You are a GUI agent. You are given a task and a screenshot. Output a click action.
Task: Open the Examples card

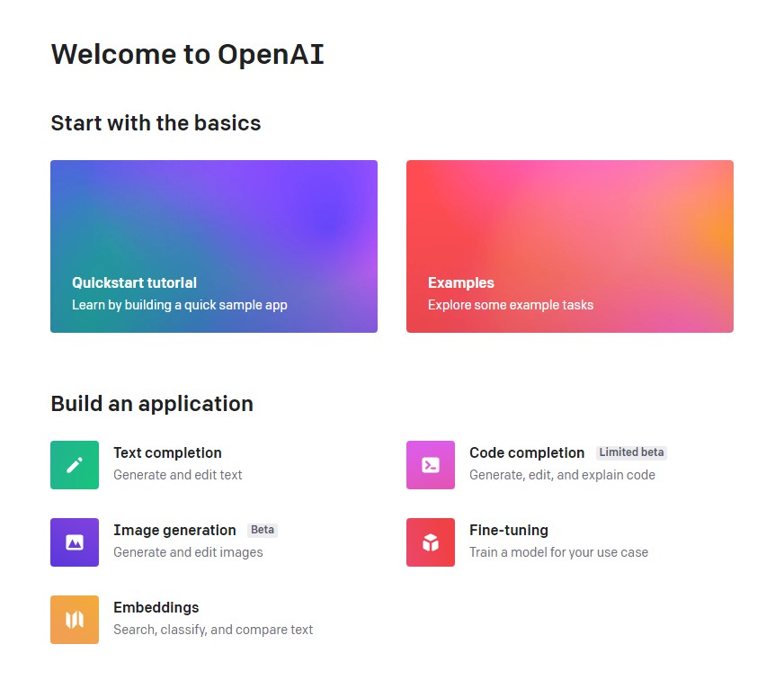pos(570,246)
